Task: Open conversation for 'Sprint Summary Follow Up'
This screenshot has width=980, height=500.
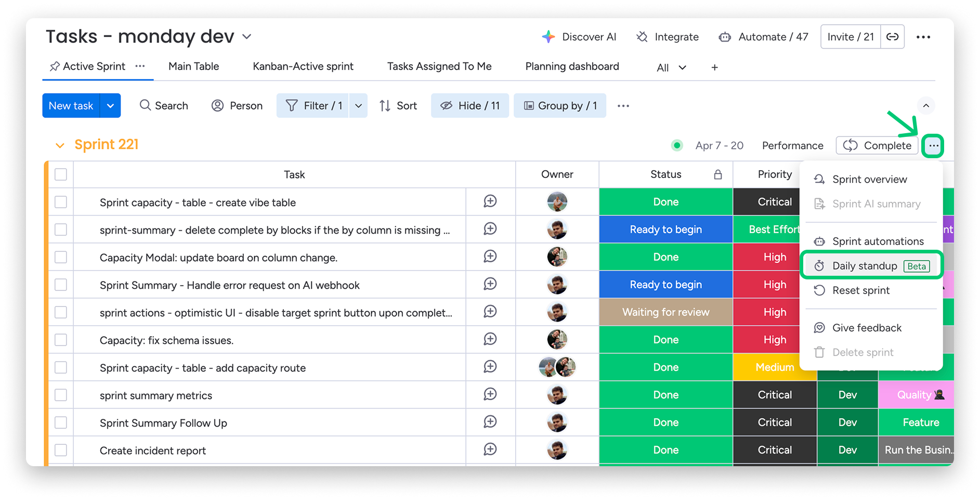Action: click(490, 422)
